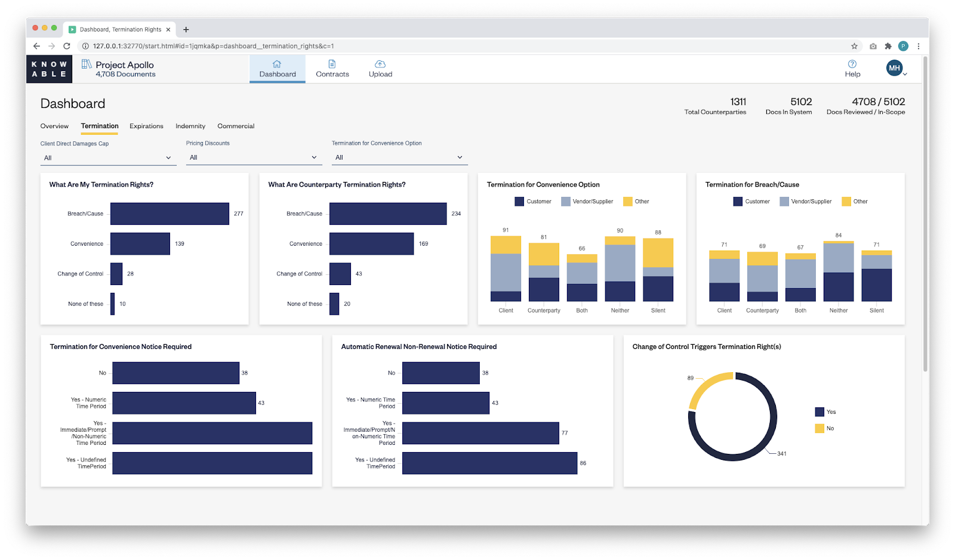View site information icon in address bar
955x560 pixels.
(x=85, y=46)
